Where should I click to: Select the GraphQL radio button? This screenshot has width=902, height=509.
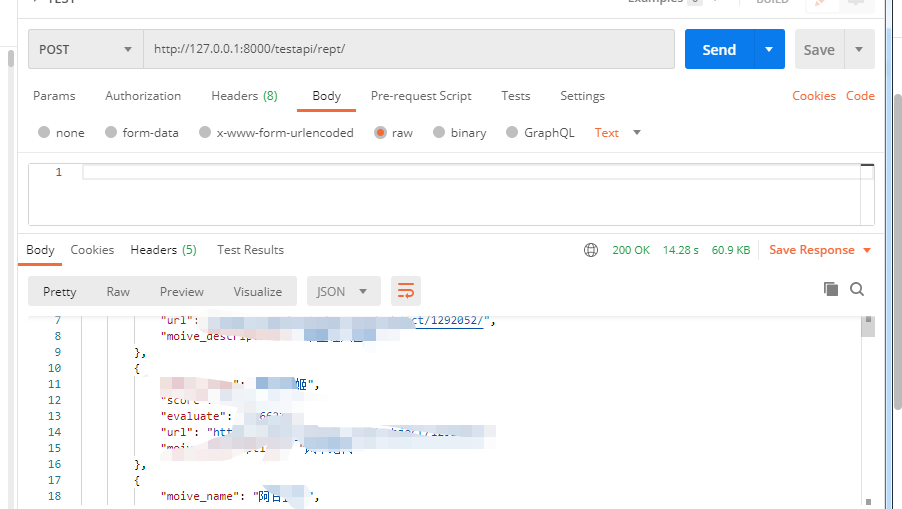click(512, 132)
